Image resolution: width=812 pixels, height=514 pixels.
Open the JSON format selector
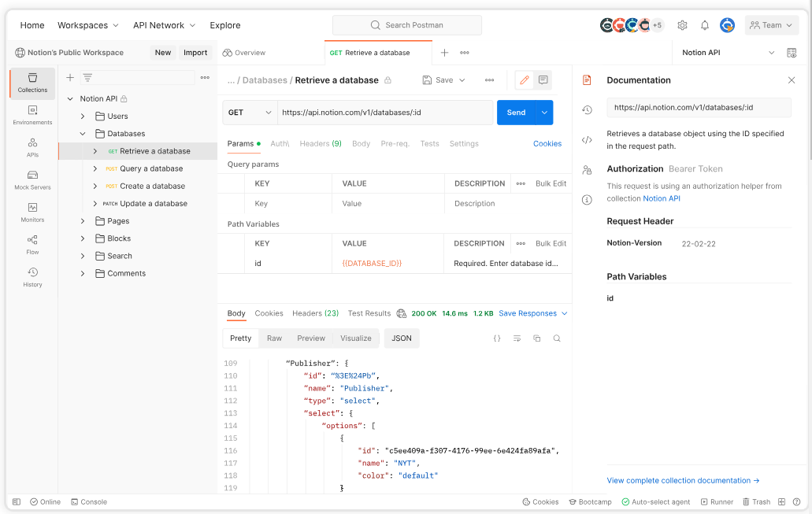tap(402, 338)
